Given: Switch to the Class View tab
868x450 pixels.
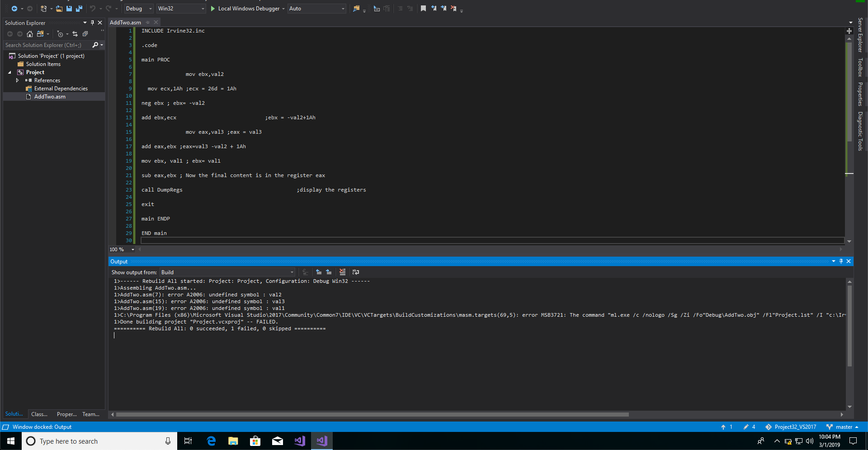Looking at the screenshot, I should (39, 414).
